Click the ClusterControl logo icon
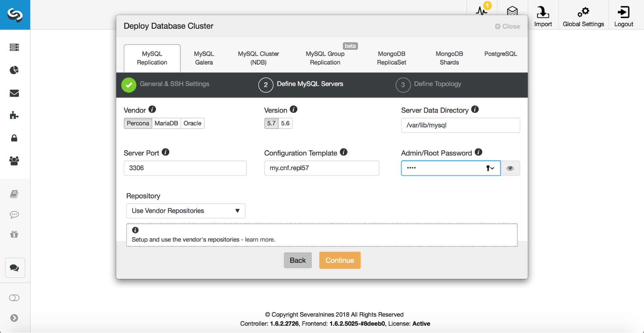 (x=15, y=15)
